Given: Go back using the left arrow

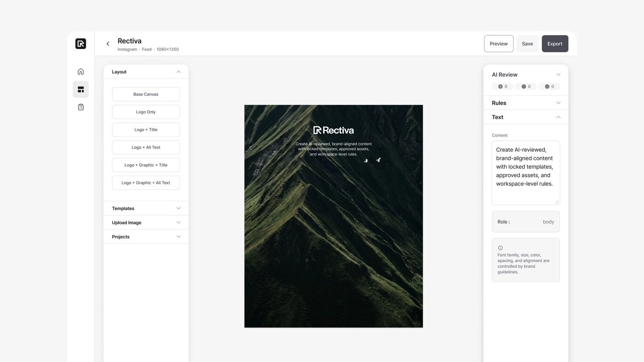Looking at the screenshot, I should 108,44.
